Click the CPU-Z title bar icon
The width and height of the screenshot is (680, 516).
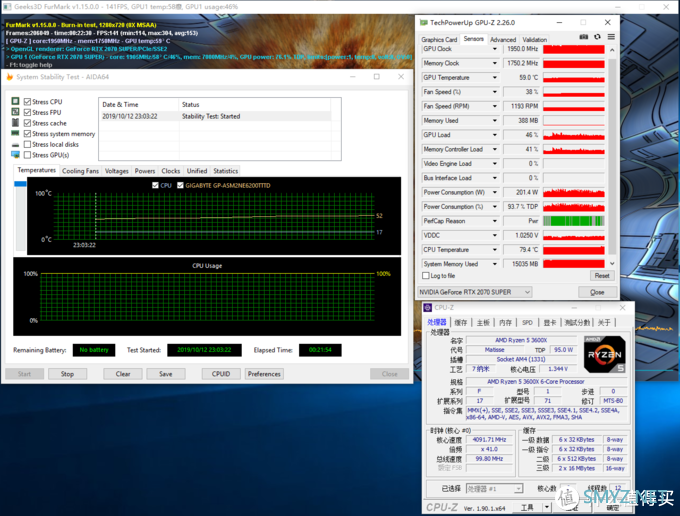pos(428,307)
